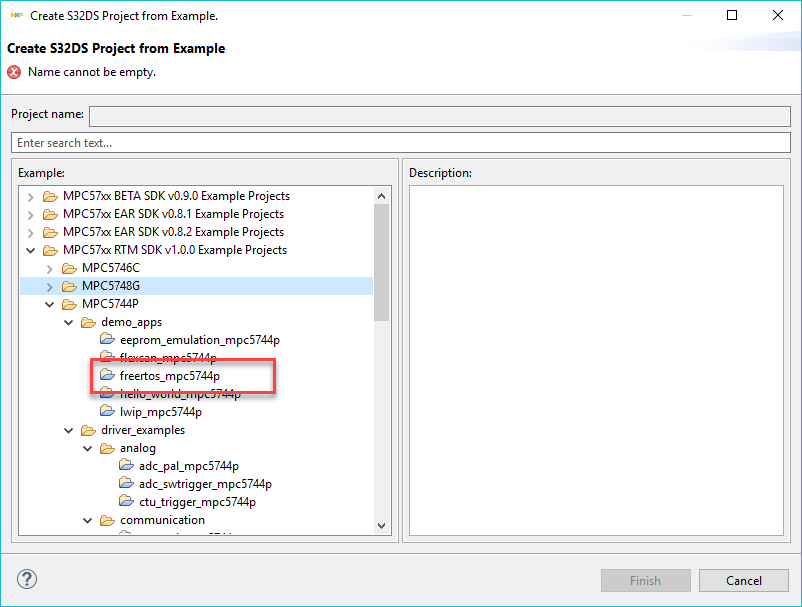The height and width of the screenshot is (607, 802).
Task: Click the MPC5744P folder icon
Action: coord(69,304)
